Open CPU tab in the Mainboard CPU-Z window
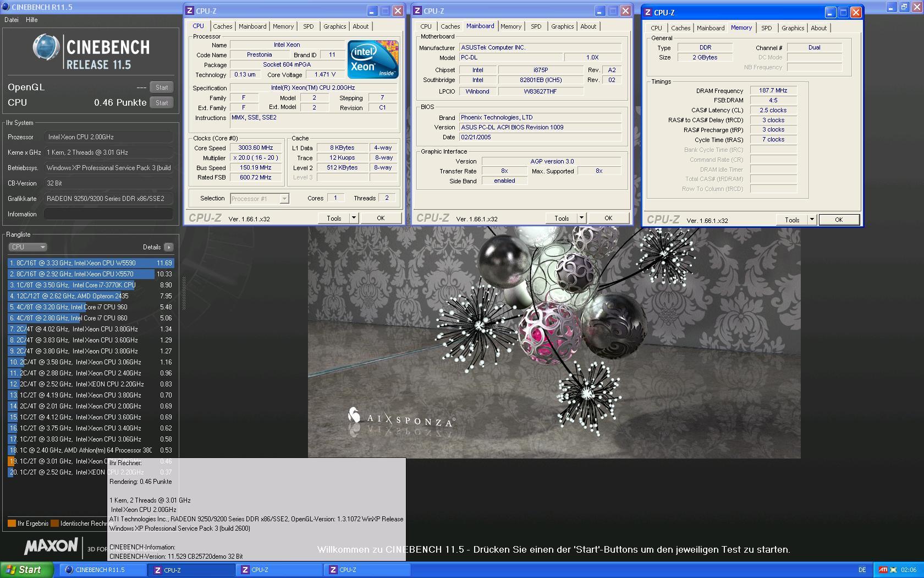This screenshot has height=578, width=924. click(426, 26)
